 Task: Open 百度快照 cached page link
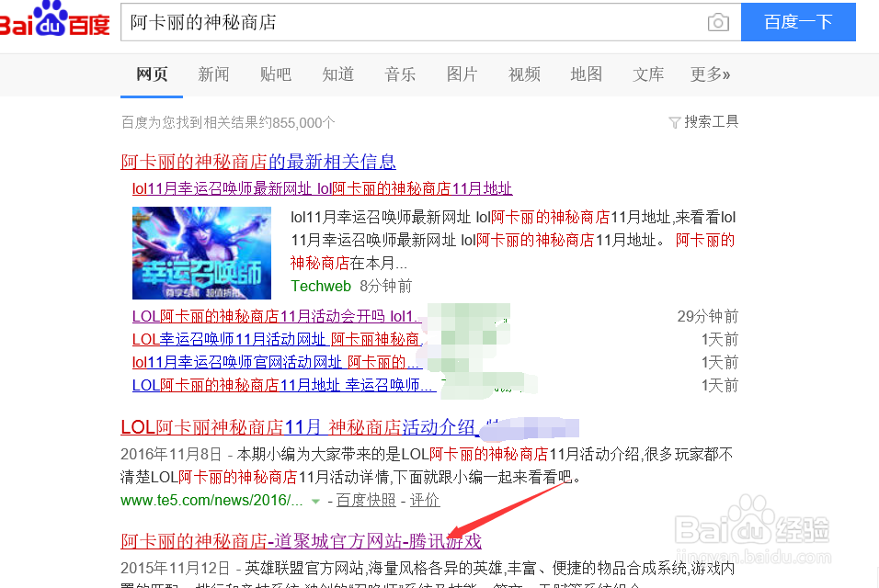point(366,500)
